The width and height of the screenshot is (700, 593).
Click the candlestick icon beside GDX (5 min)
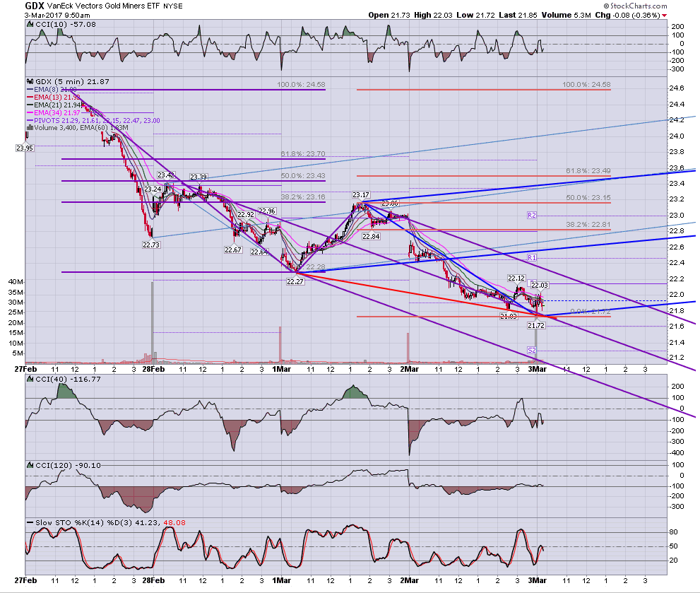point(30,82)
